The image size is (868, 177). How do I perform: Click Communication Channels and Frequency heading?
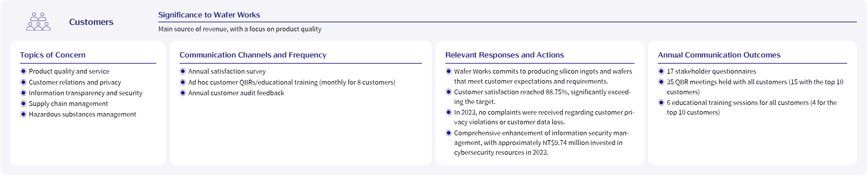(x=253, y=55)
